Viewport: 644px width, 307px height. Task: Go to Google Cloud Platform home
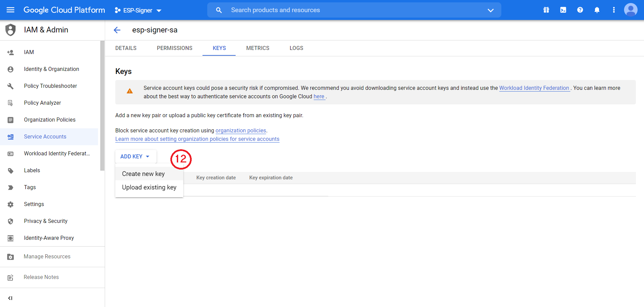pos(64,10)
